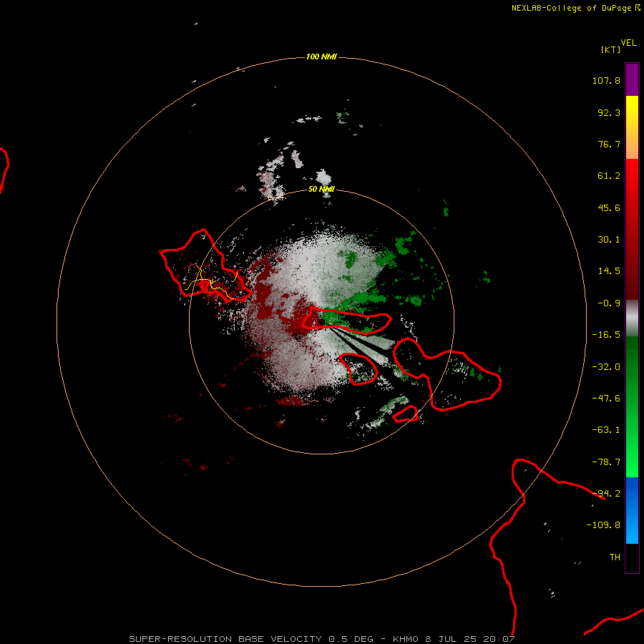Click the 50 NMI range ring label
Screen dimensions: 644x644
coord(321,189)
